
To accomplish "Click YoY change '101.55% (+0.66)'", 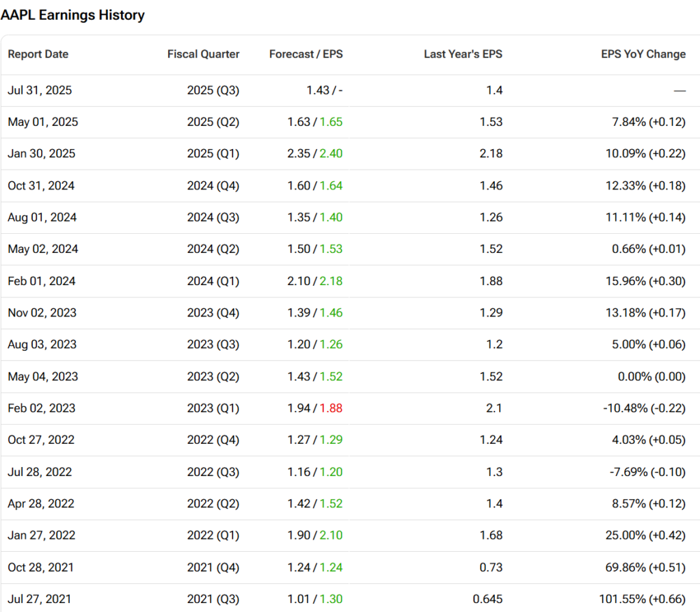I will 643,599.
